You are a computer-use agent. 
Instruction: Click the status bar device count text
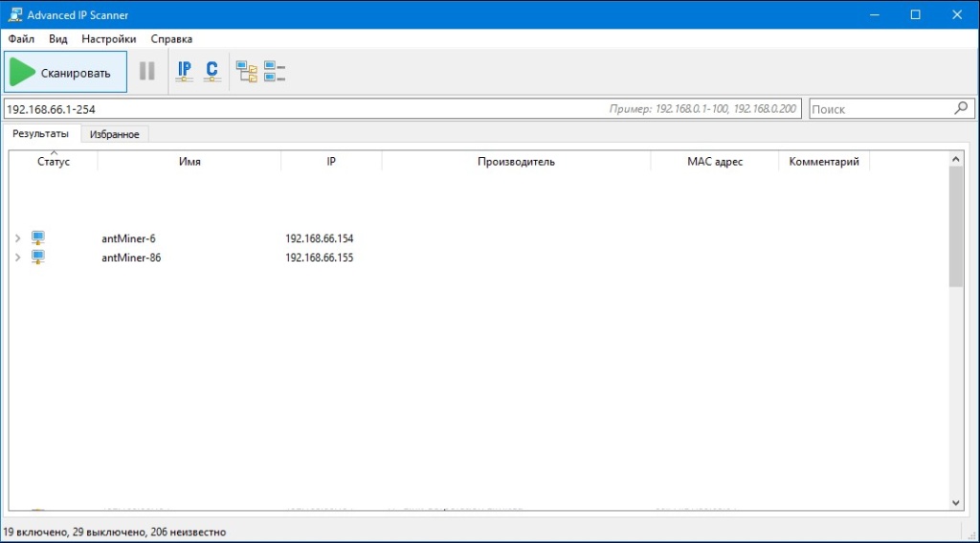(115, 532)
